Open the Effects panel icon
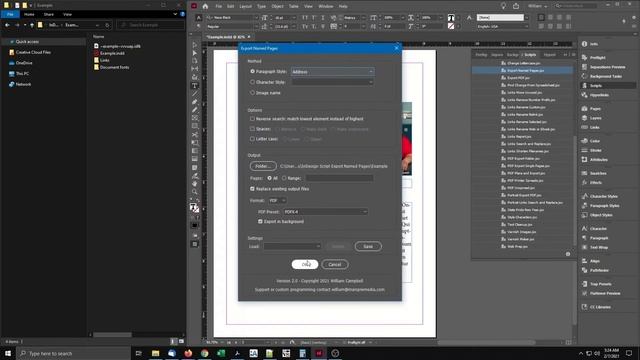This screenshot has height=360, width=640. 584,182
